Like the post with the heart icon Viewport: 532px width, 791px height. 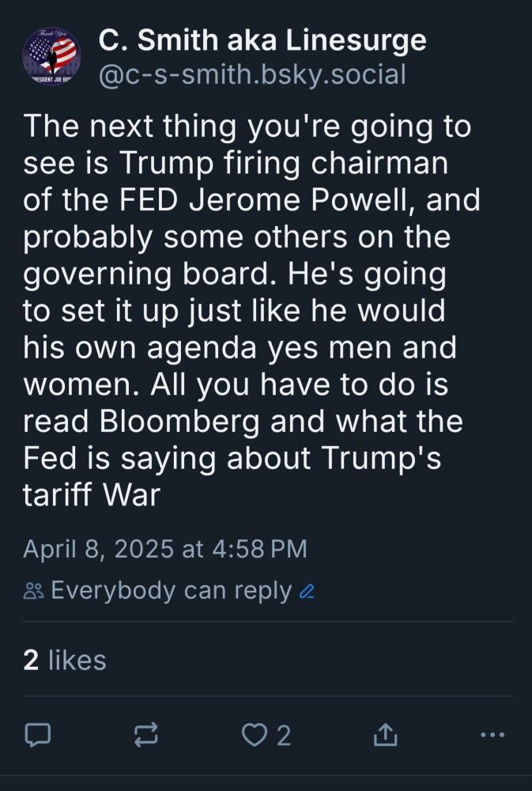tap(255, 735)
